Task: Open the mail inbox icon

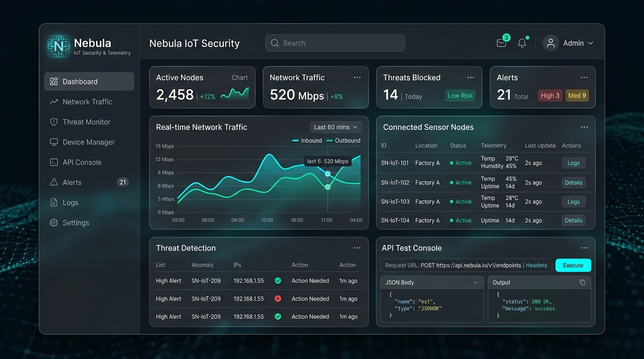Action: click(501, 43)
